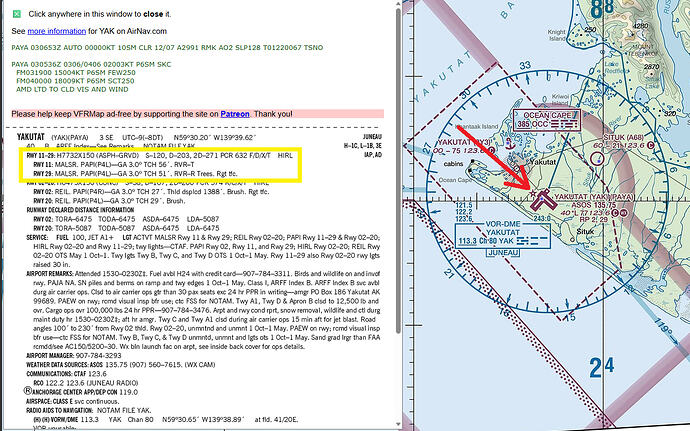Click the Ocean Cape 385 OCC NDB box
The image size is (690, 431).
pos(548,120)
